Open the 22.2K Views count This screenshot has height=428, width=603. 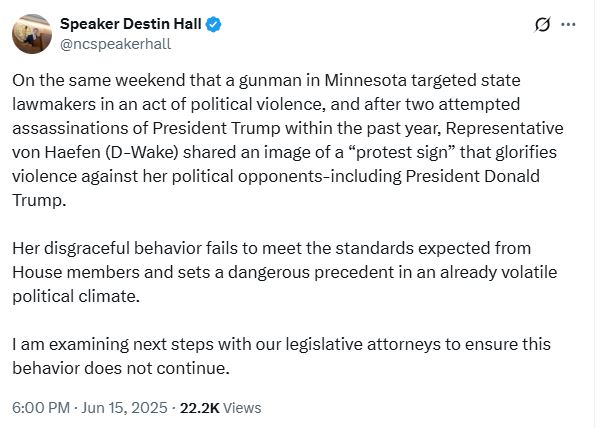point(220,408)
